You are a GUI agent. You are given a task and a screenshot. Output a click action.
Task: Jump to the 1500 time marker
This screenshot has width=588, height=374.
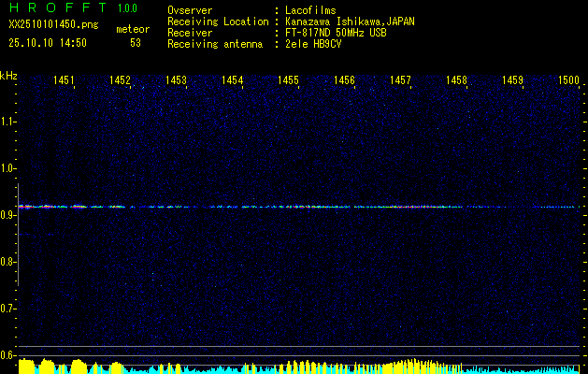[x=568, y=81]
